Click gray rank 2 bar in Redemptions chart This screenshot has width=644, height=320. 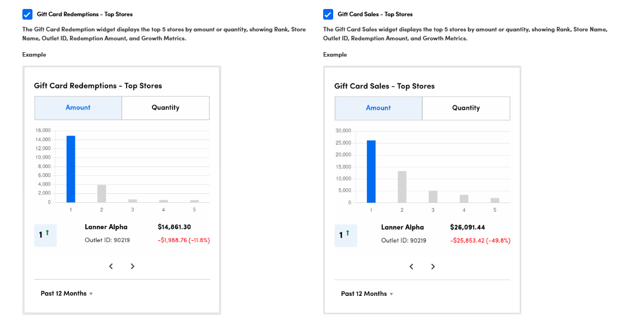coord(102,193)
